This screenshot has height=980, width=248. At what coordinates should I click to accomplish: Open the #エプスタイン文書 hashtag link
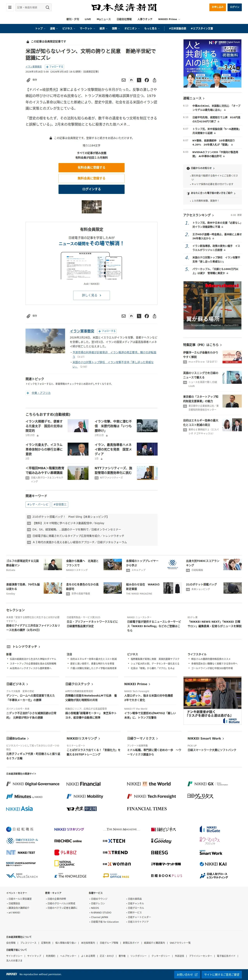[202, 29]
